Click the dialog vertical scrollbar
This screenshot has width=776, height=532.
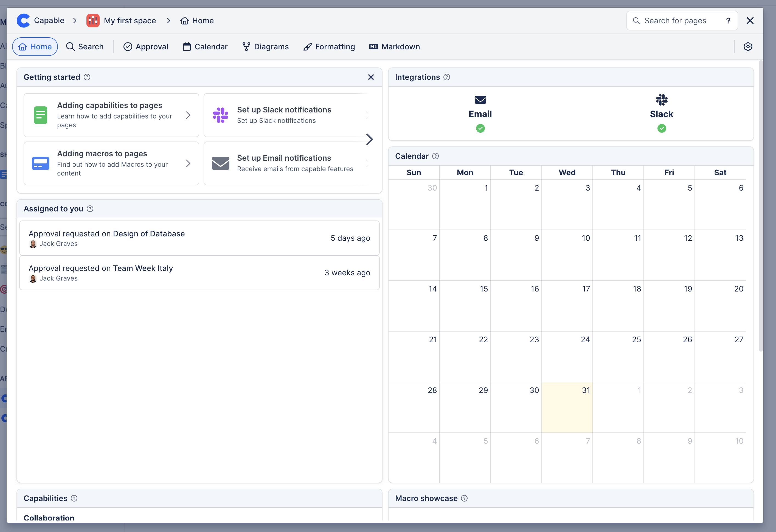[761, 206]
